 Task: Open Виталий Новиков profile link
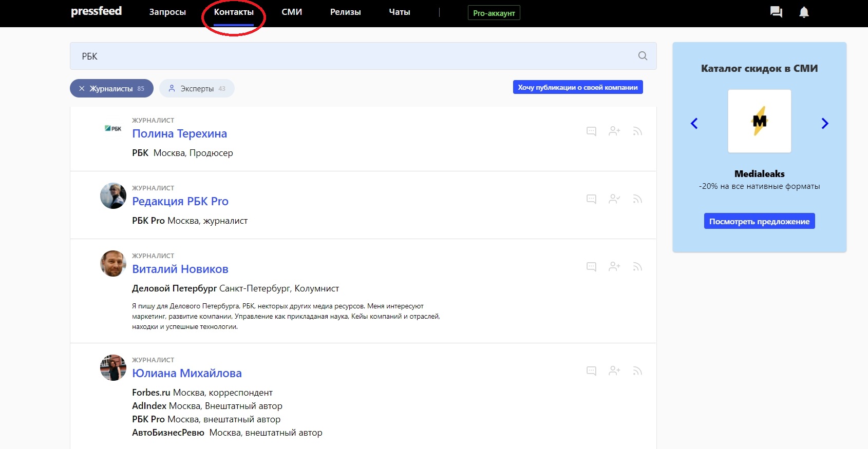(x=180, y=269)
